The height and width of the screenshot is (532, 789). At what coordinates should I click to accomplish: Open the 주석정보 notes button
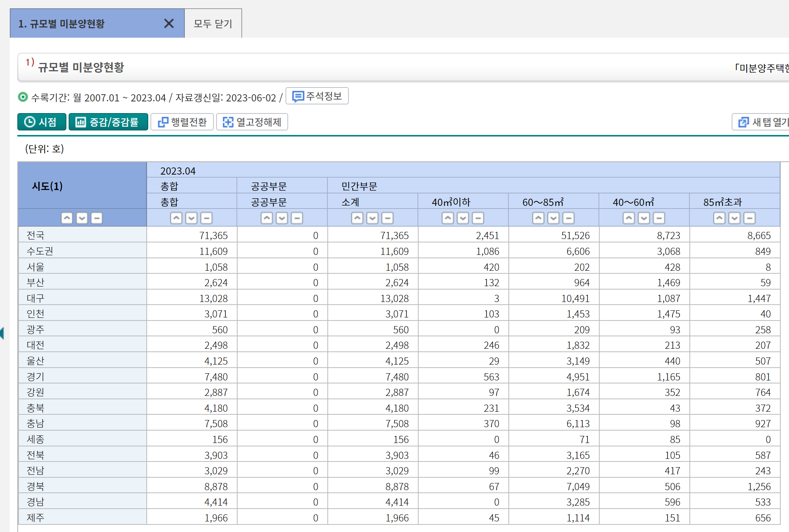point(317,96)
